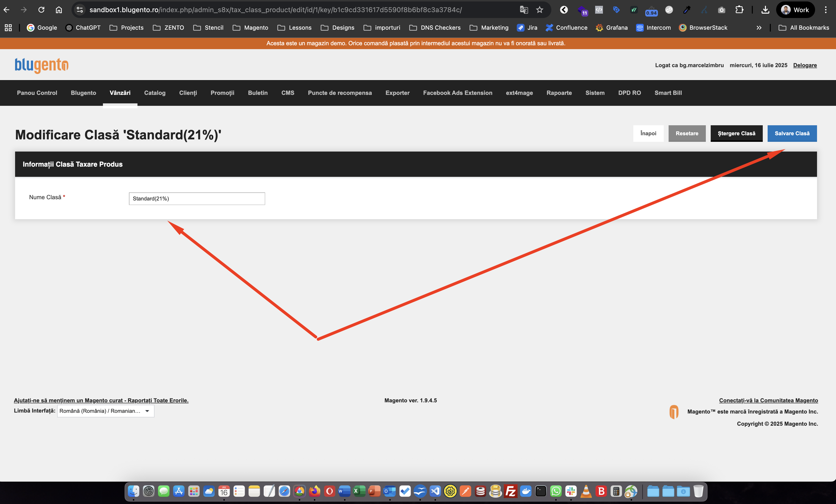Show hidden bookmarks with the chevron
The height and width of the screenshot is (504, 836).
coord(759,27)
